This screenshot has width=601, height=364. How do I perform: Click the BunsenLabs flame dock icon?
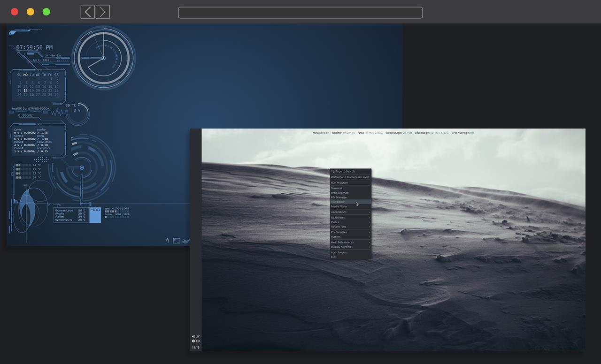(x=167, y=241)
